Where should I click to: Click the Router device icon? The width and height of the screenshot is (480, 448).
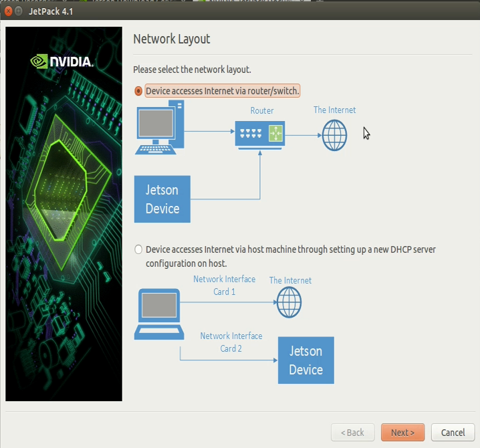tap(259, 134)
